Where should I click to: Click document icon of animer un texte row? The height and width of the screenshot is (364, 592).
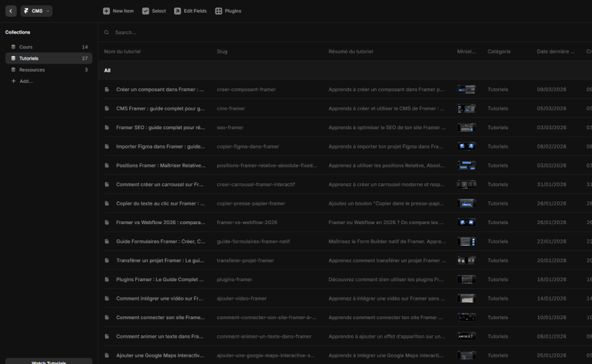(107, 336)
